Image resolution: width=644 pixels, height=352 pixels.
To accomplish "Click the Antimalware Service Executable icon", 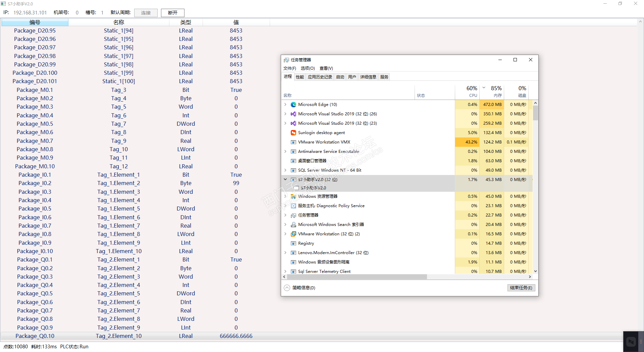I will click(293, 152).
